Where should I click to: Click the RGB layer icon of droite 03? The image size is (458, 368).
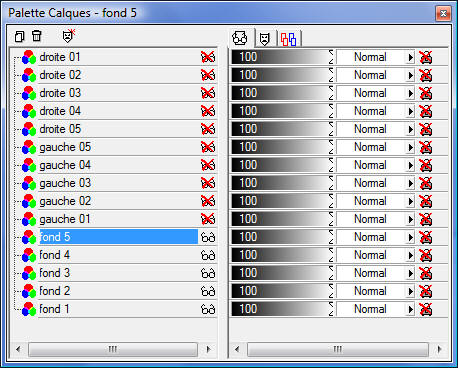29,93
